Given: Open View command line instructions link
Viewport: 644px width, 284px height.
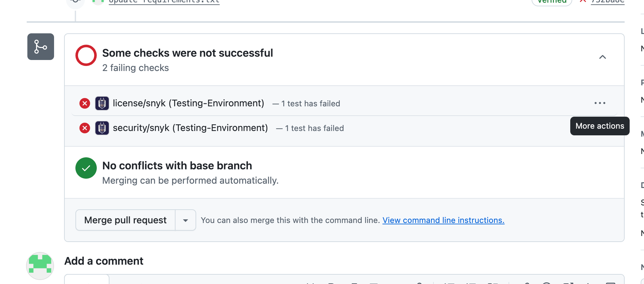Looking at the screenshot, I should [443, 220].
